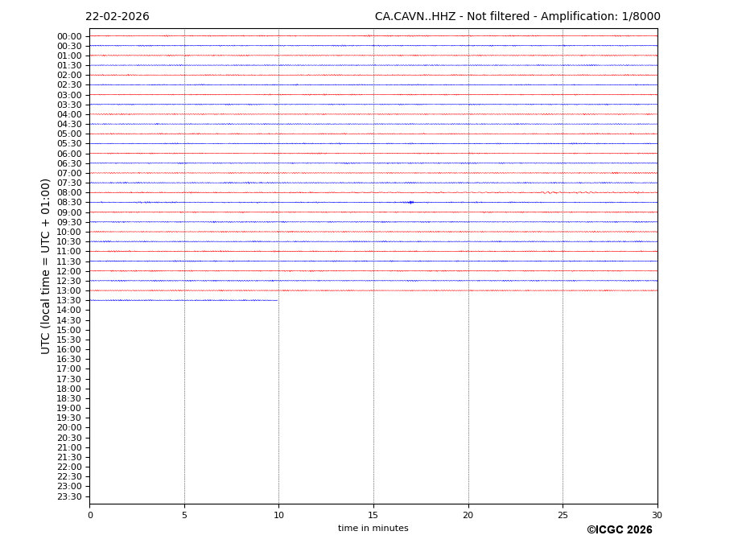Click the 'time in minutes' axis label
Screen dimensions: 746x560
tap(373, 529)
